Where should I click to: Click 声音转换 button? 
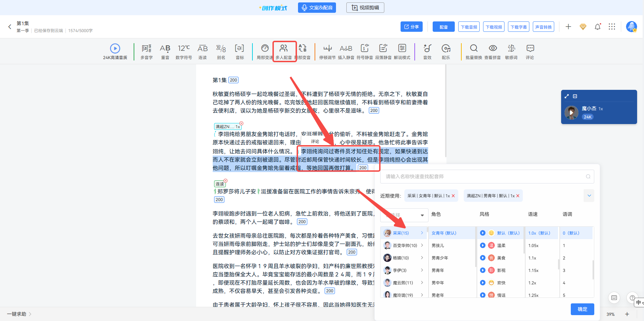pyautogui.click(x=544, y=27)
